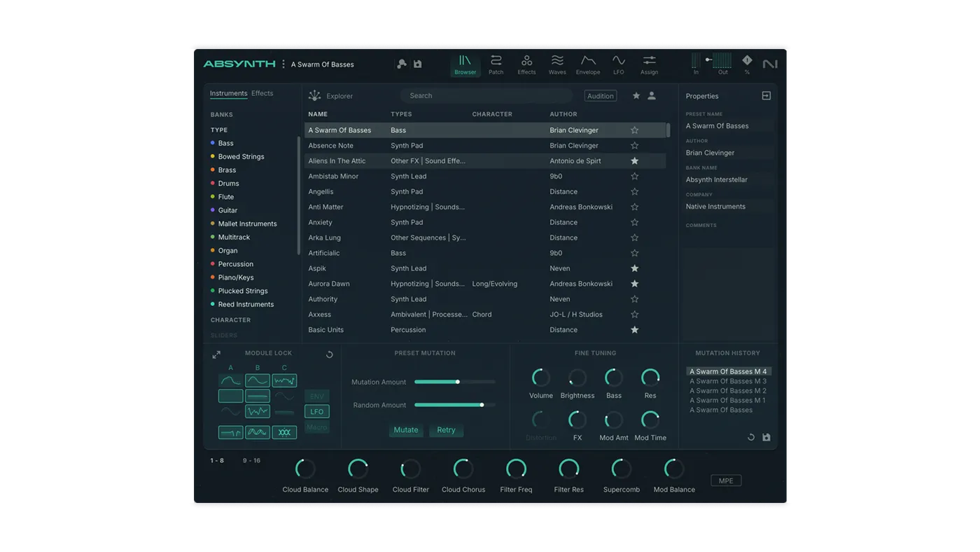Save mutation from history disk icon
The image size is (980, 552).
coord(766,437)
